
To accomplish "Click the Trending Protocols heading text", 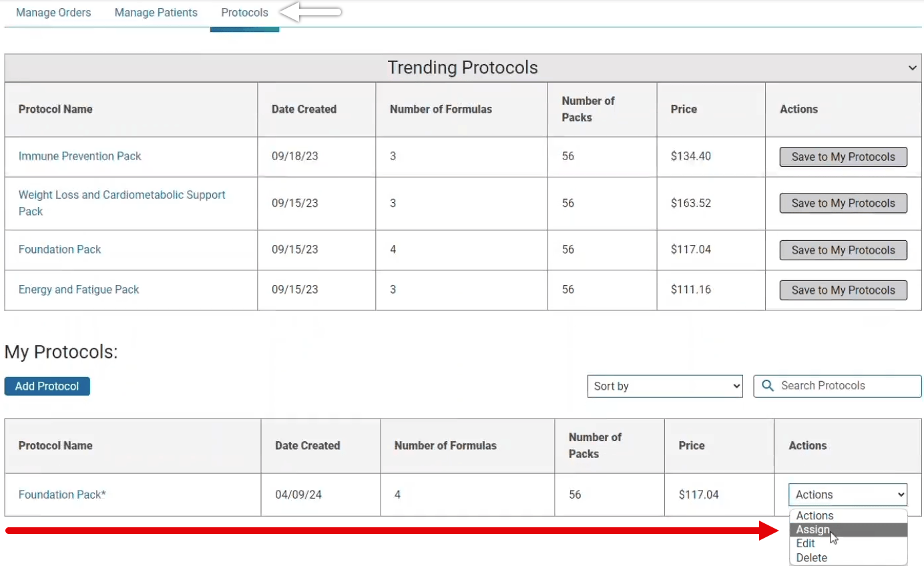I will (463, 67).
